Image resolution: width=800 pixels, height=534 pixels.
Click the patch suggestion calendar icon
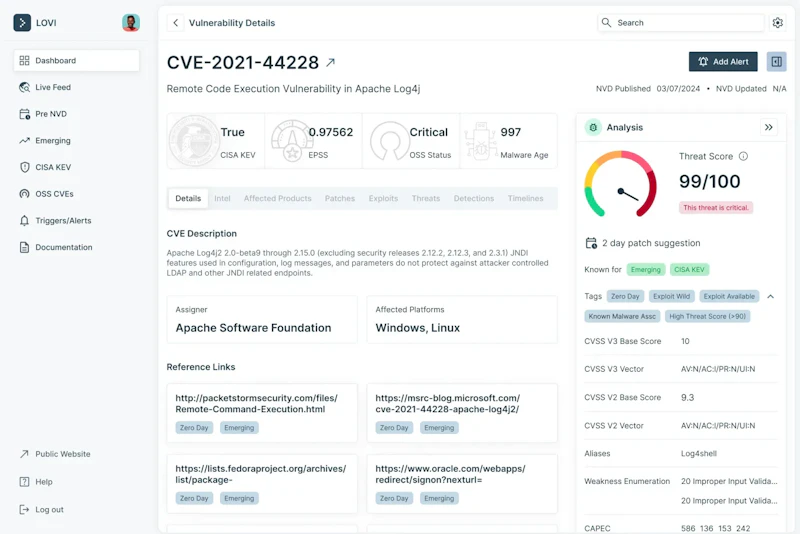tap(591, 243)
